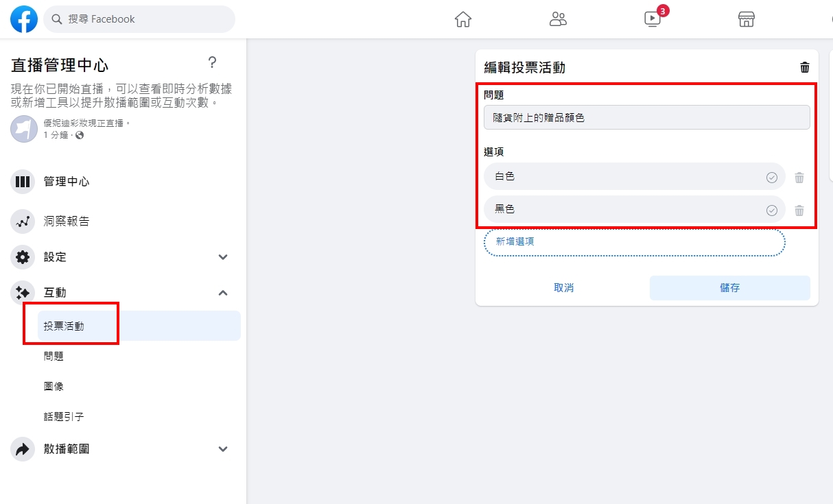Open the Friends icon in the top bar
The image size is (833, 504).
[x=558, y=20]
